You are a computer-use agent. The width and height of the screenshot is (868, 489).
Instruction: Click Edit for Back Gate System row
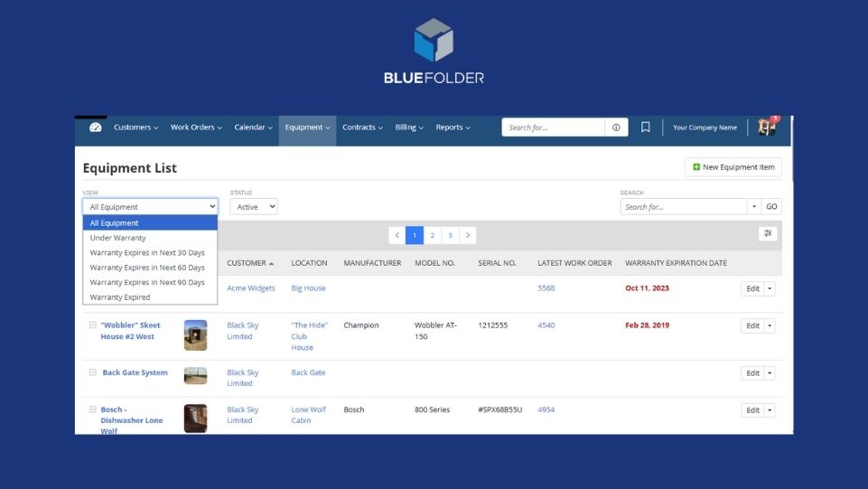point(752,373)
